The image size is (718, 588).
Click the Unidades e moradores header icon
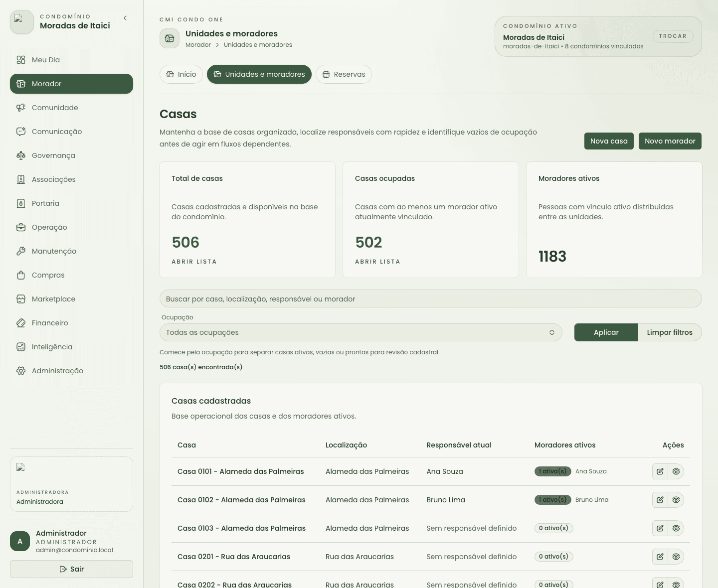pos(170,38)
